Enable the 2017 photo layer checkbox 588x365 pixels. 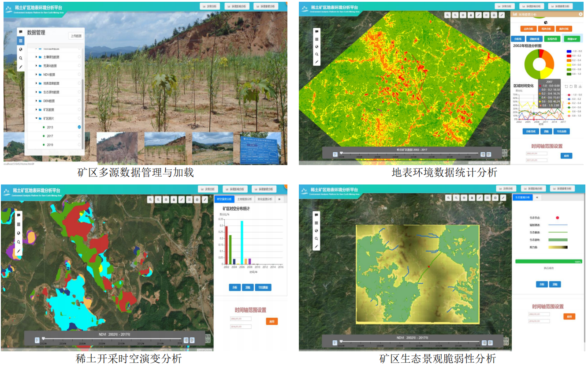pos(79,136)
